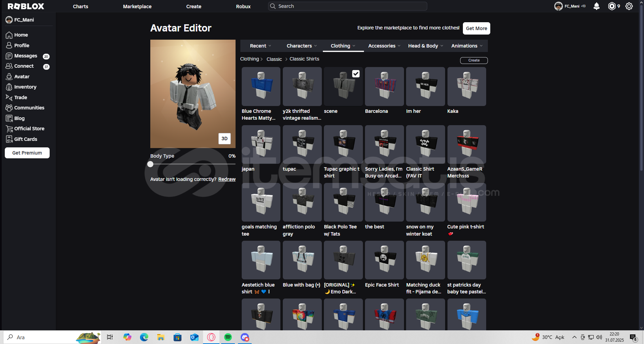The width and height of the screenshot is (644, 344).
Task: Focus the Roblox search field
Action: [x=348, y=6]
